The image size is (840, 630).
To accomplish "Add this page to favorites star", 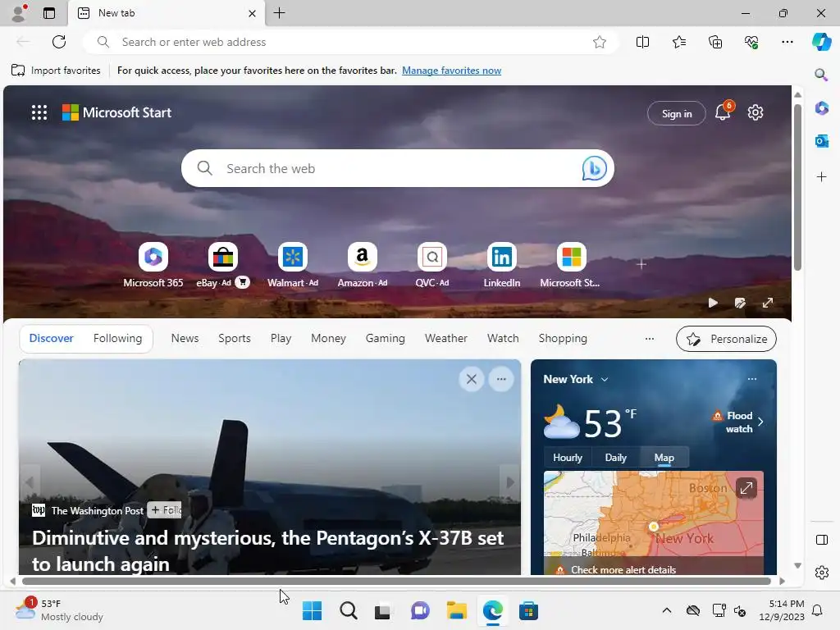I will [x=600, y=42].
